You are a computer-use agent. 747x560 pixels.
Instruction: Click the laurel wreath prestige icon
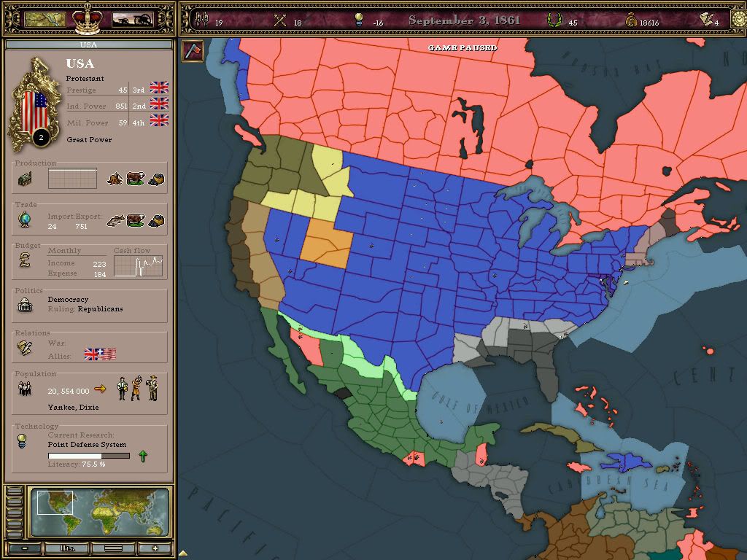[x=554, y=20]
